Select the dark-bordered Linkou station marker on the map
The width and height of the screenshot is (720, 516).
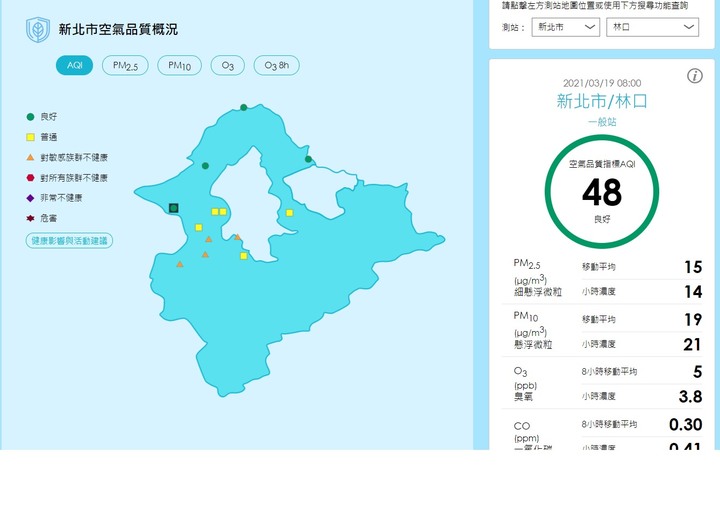174,208
